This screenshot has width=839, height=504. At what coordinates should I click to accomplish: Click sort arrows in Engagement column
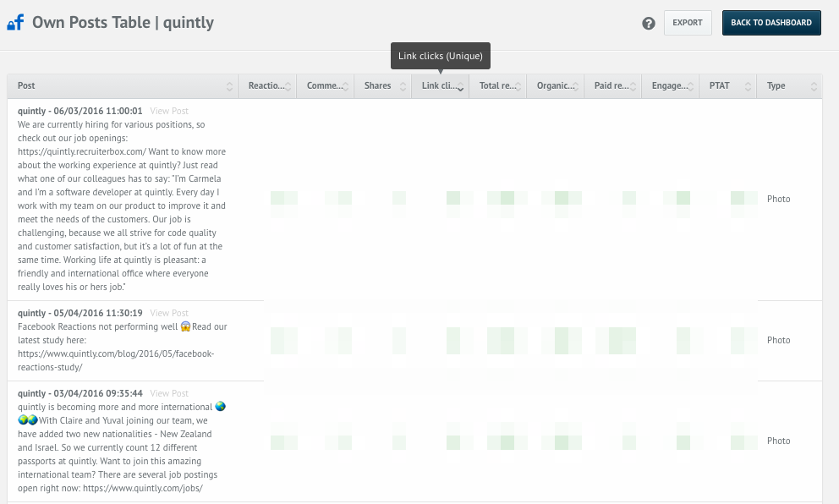click(x=691, y=86)
